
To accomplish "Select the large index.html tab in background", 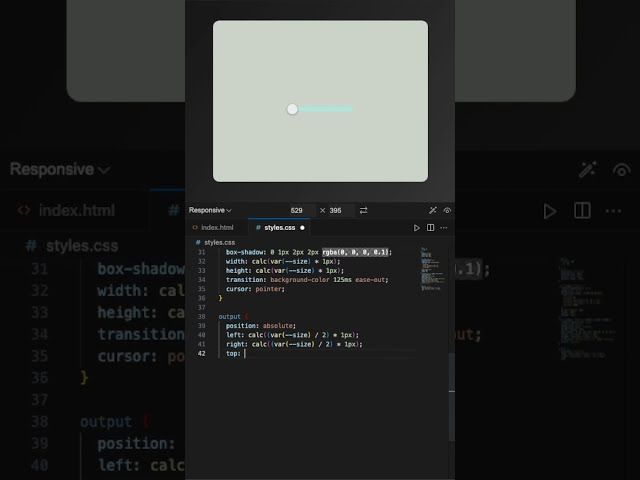I will (x=67, y=211).
